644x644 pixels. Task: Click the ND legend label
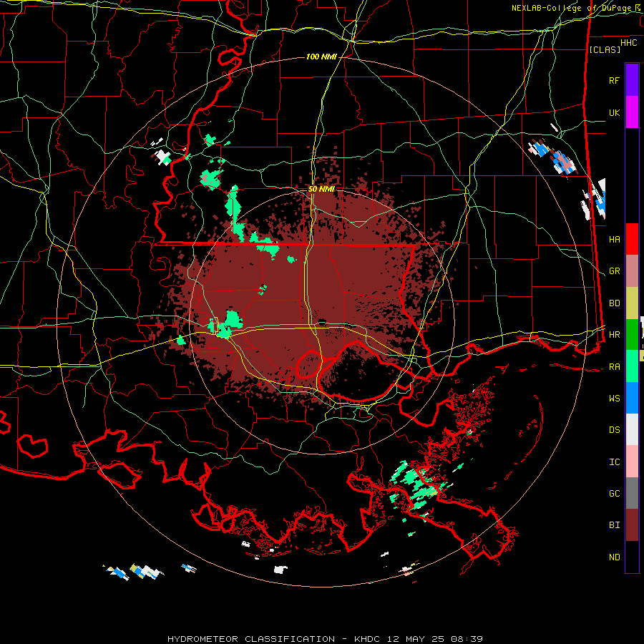coord(614,557)
